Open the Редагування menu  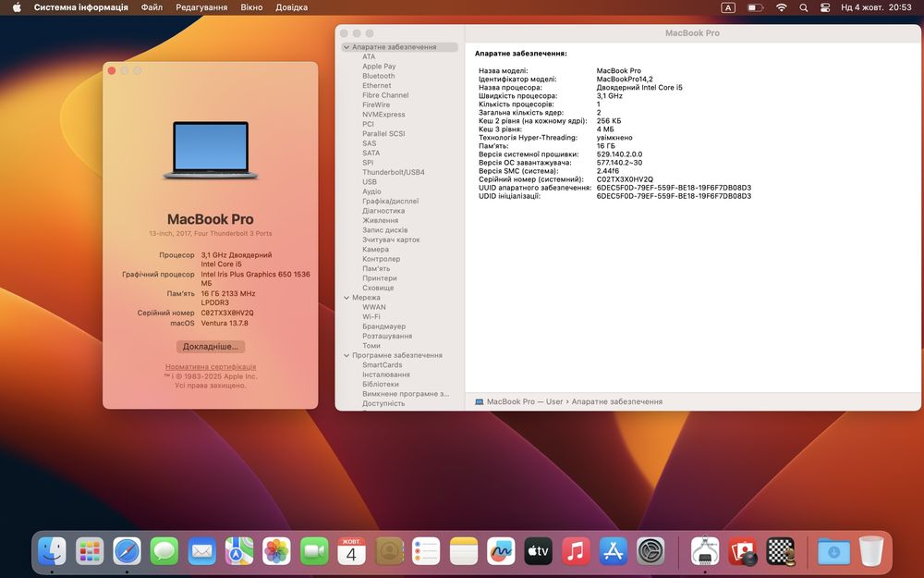click(x=201, y=7)
